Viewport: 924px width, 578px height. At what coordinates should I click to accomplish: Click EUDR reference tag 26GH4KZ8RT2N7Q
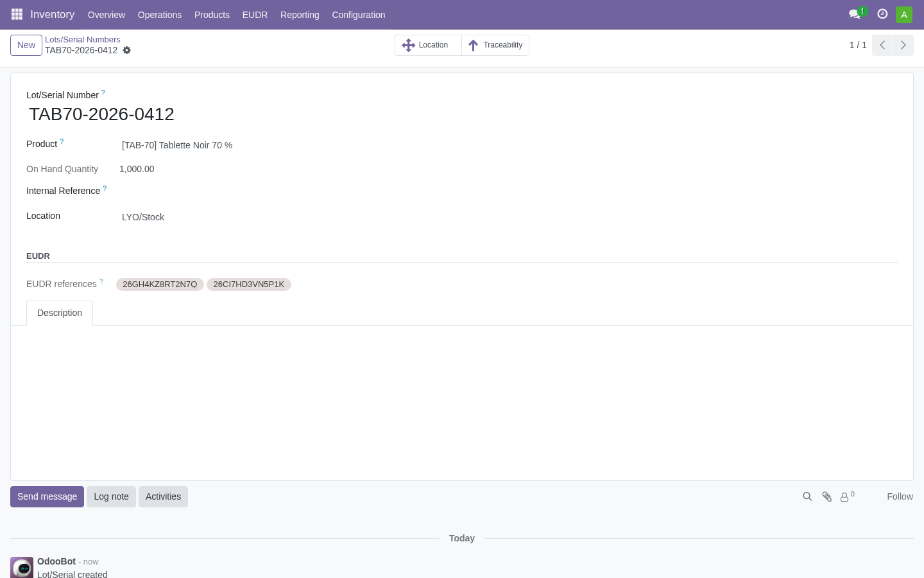160,285
